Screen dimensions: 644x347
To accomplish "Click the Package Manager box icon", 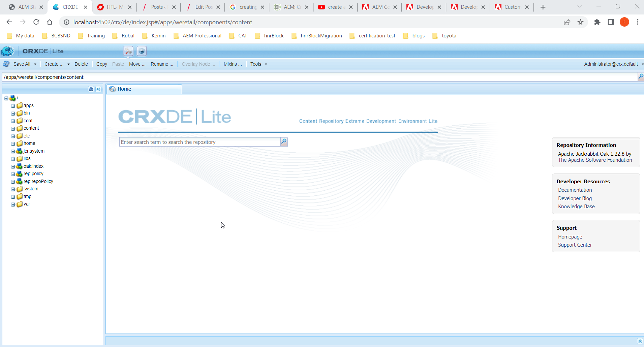I will (x=142, y=51).
